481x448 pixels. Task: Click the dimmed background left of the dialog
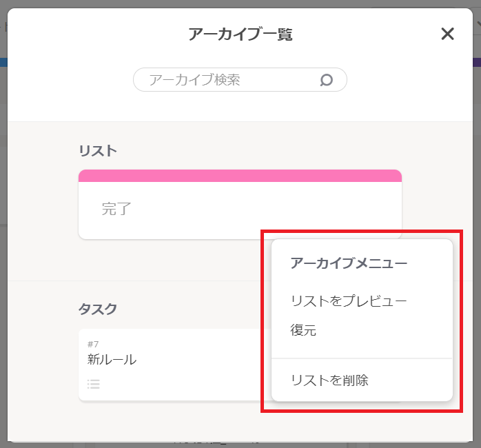click(3, 207)
